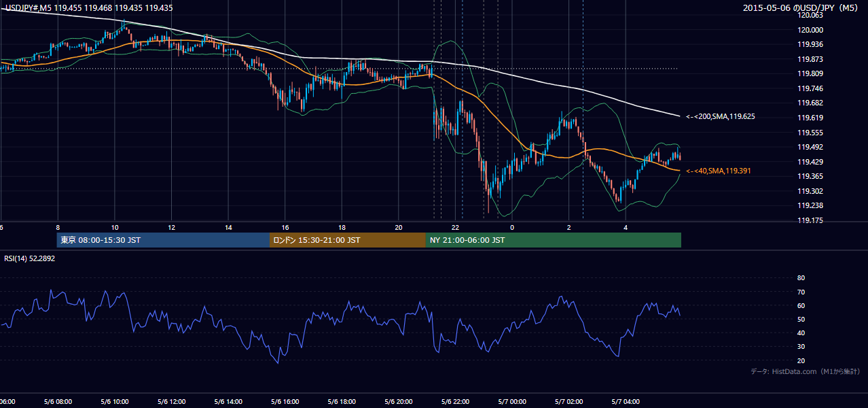Click price level 119.555 on the axis
Image resolution: width=868 pixels, height=408 pixels.
click(x=810, y=133)
